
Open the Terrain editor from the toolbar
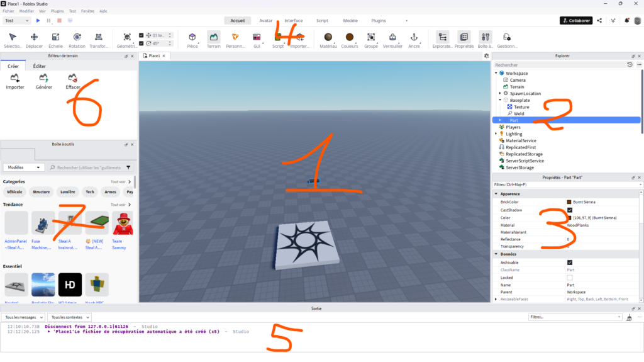coord(214,37)
